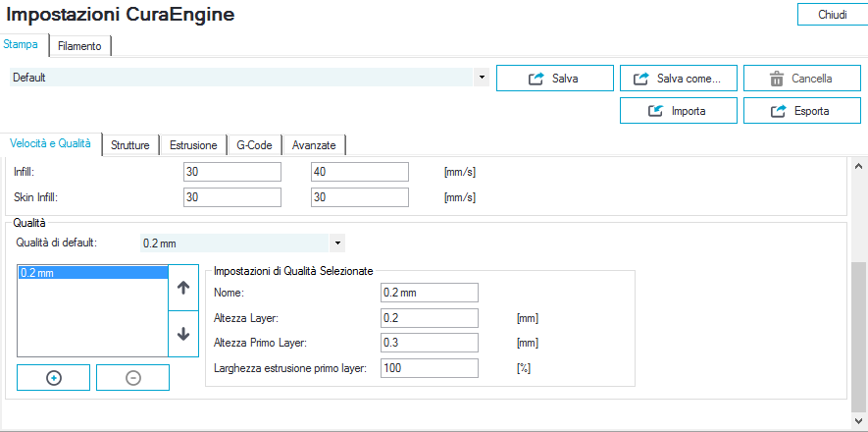
Task: Move quality profile up with arrow
Action: [183, 289]
